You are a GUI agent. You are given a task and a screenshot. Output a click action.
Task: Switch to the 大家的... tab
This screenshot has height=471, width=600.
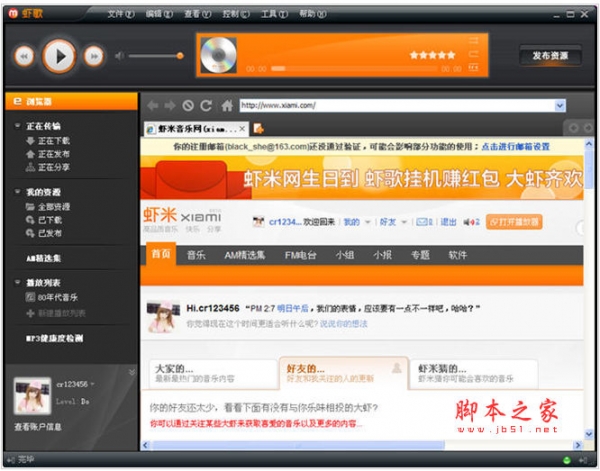212,374
